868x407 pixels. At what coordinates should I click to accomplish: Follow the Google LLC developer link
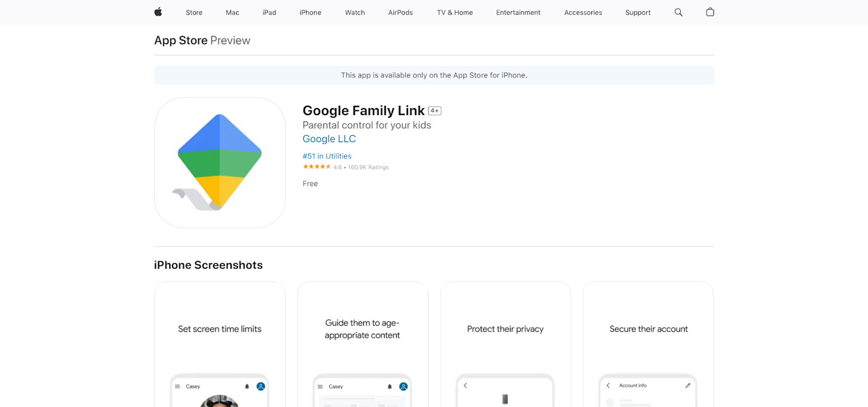coord(329,139)
